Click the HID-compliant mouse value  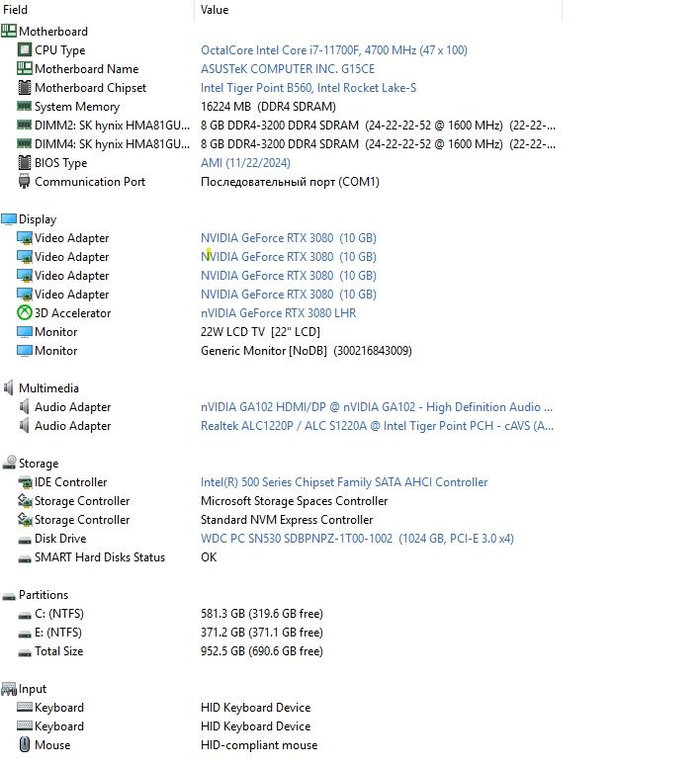259,745
